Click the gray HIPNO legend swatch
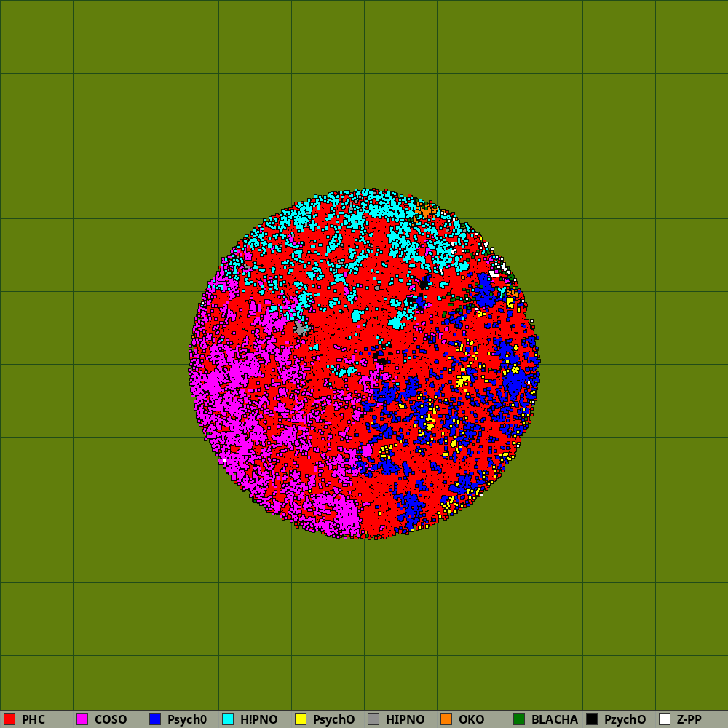The width and height of the screenshot is (728, 728). (373, 719)
